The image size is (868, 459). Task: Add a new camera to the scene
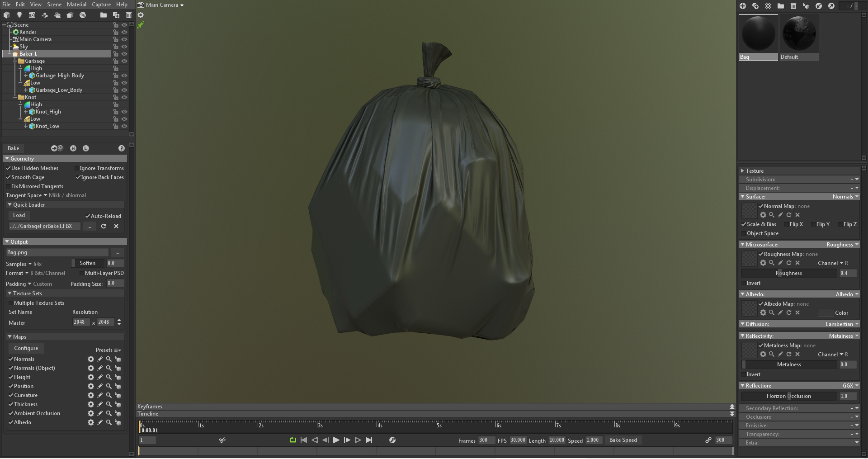pos(32,15)
